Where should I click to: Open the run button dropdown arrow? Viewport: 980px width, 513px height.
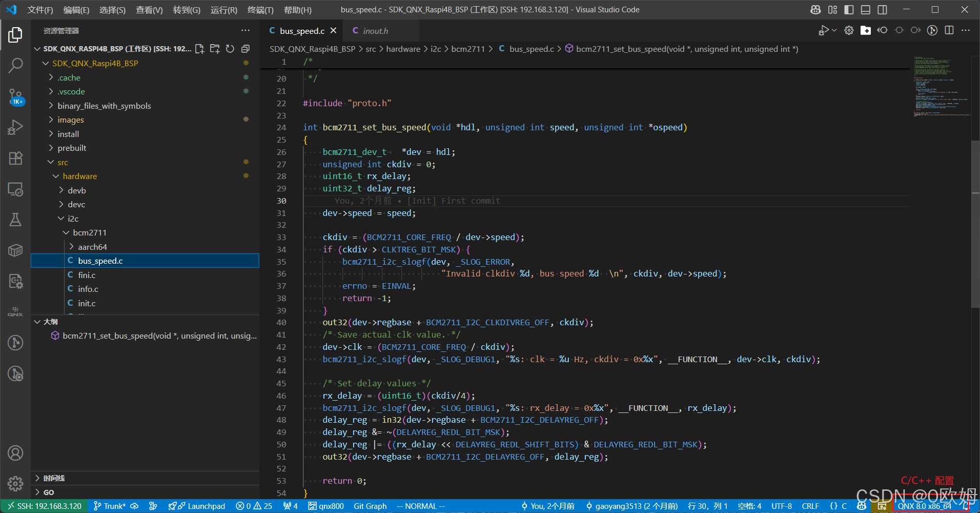tap(834, 30)
